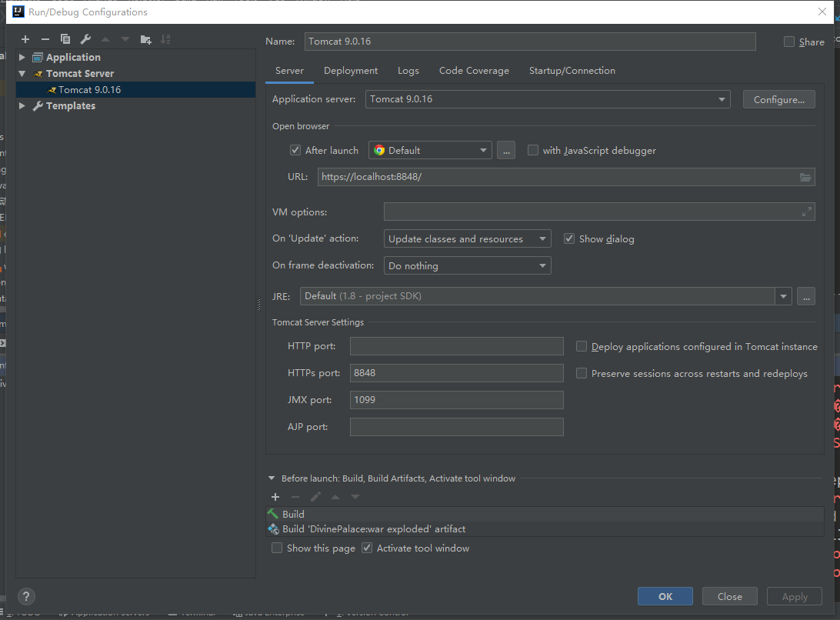840x620 pixels.
Task: Remove selected before launch task
Action: point(295,497)
